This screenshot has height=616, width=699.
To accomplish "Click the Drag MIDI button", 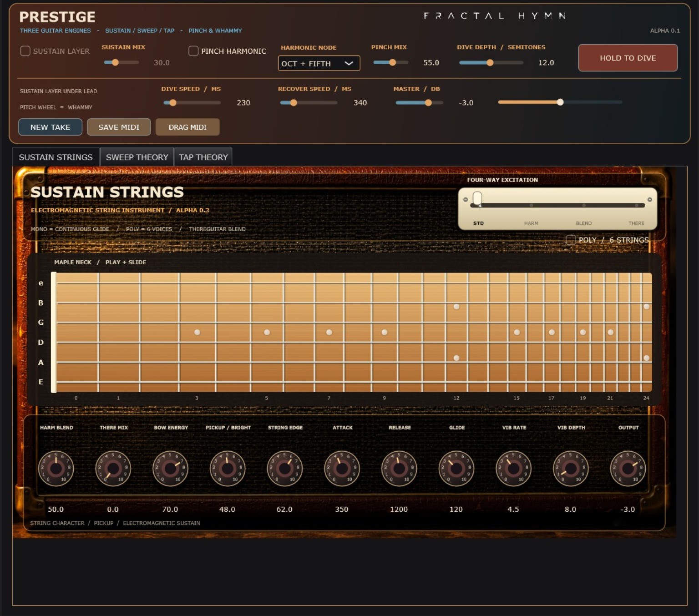I will (x=187, y=127).
